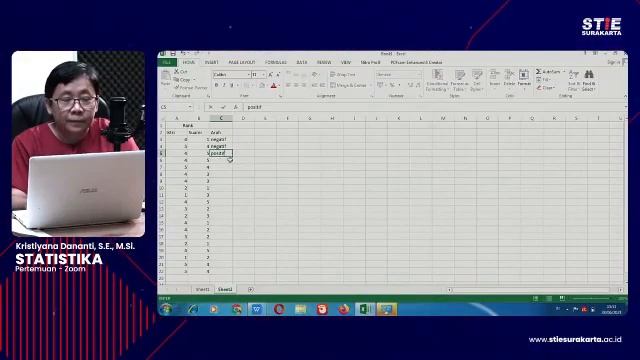Align text right in cell
640x360 pixels.
coord(304,85)
